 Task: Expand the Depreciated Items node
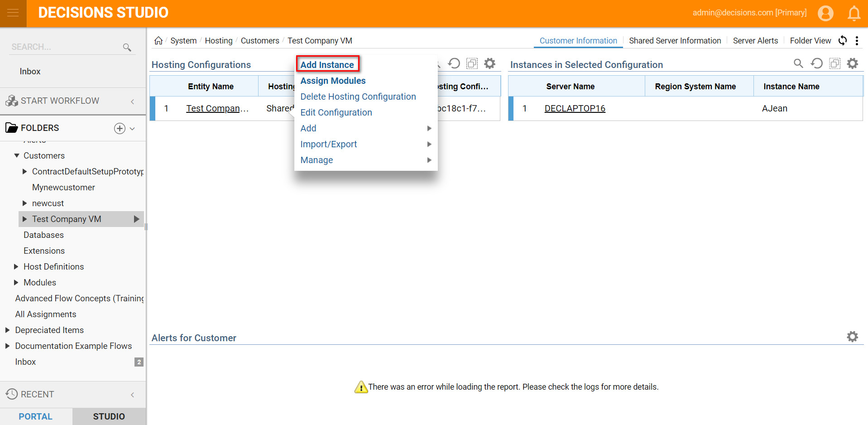tap(8, 330)
